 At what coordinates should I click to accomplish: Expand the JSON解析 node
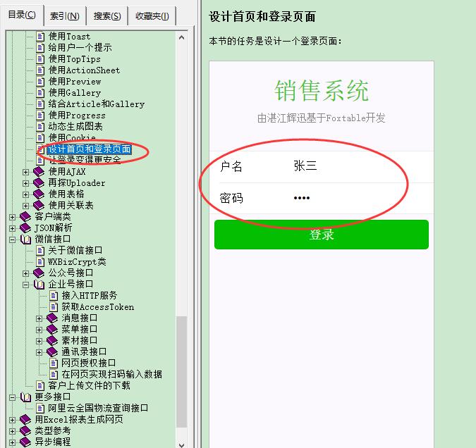point(13,228)
